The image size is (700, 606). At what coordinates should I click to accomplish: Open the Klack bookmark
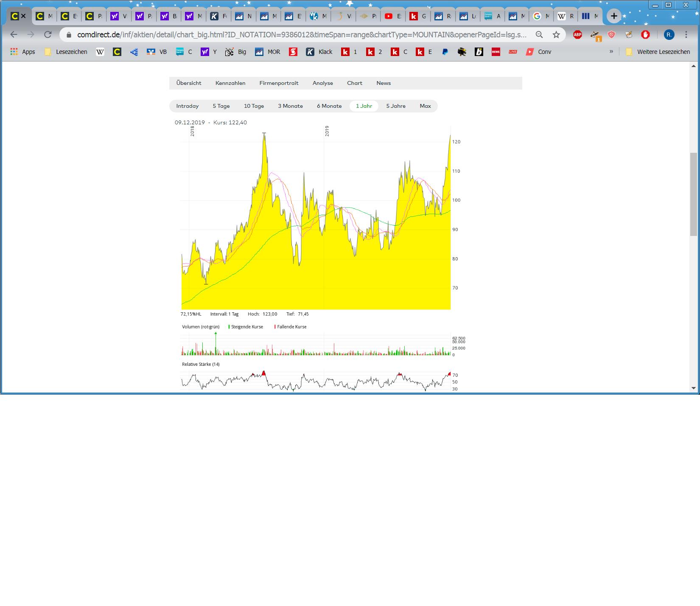click(x=319, y=52)
